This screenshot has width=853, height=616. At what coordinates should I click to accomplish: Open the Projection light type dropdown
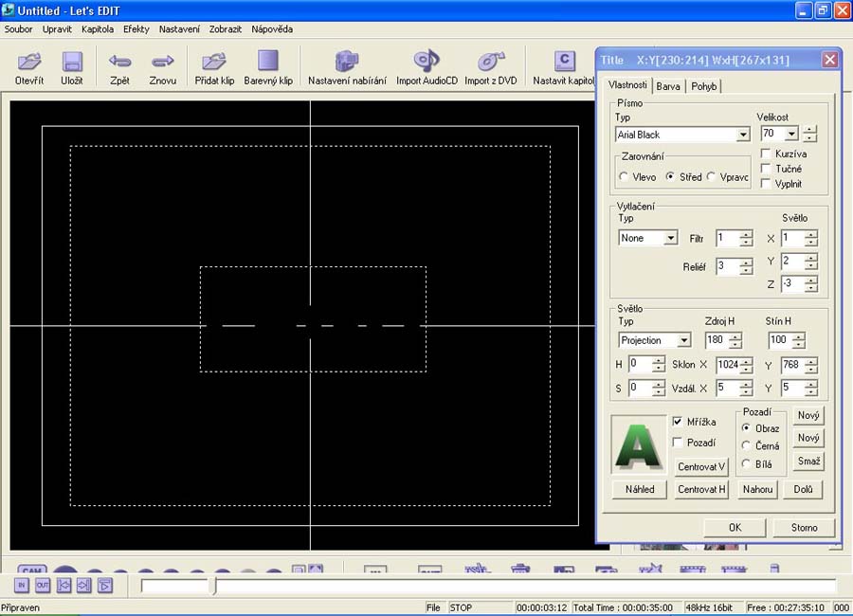click(683, 340)
